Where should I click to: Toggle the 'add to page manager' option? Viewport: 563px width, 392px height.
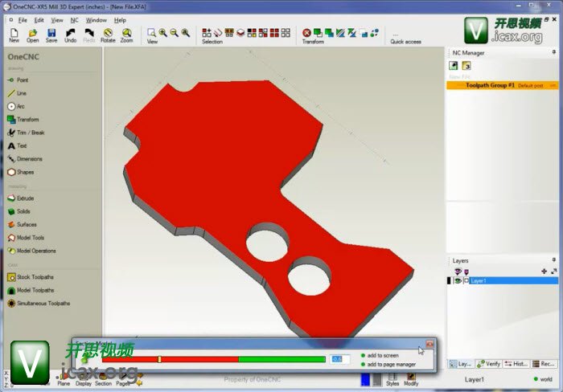pyautogui.click(x=388, y=364)
